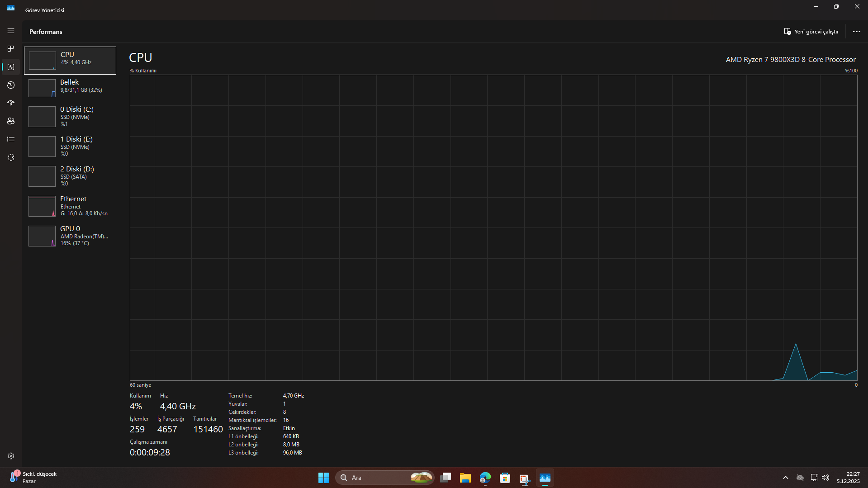Minimize the Görev Yöneticisi window
The height and width of the screenshot is (488, 868).
click(816, 7)
